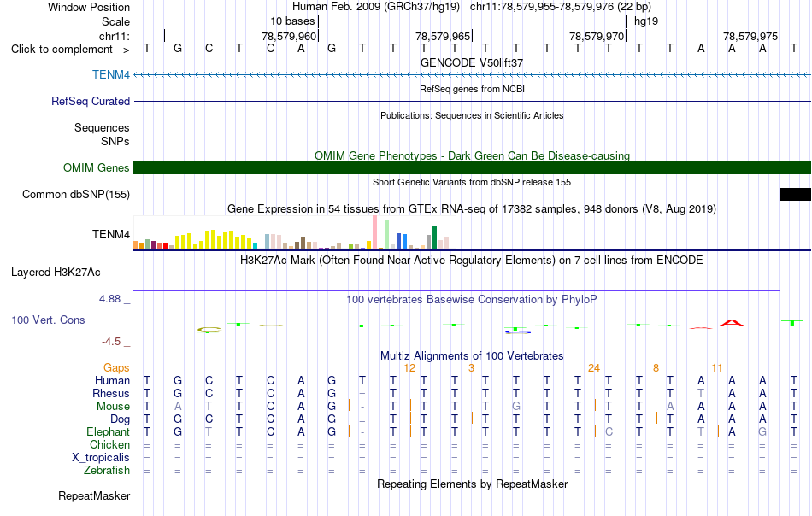
Task: Click the 10 bases scale bar
Action: pyautogui.click(x=473, y=21)
